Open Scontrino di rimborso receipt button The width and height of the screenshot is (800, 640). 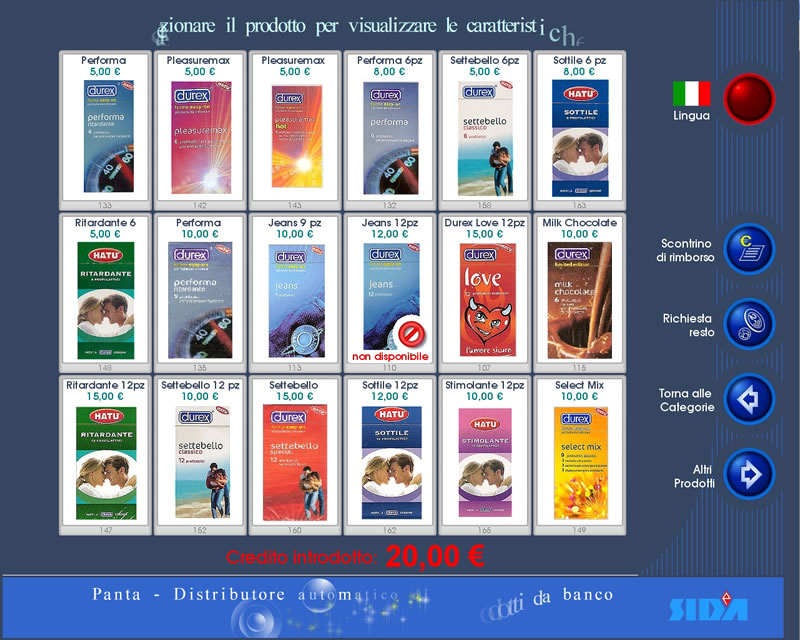click(749, 249)
